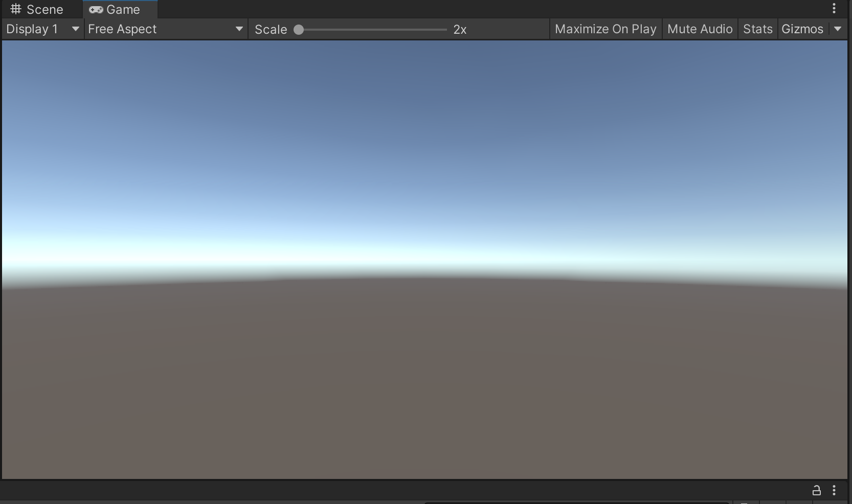This screenshot has width=852, height=504.
Task: Toggle the padlock icon in lower panel
Action: [816, 491]
